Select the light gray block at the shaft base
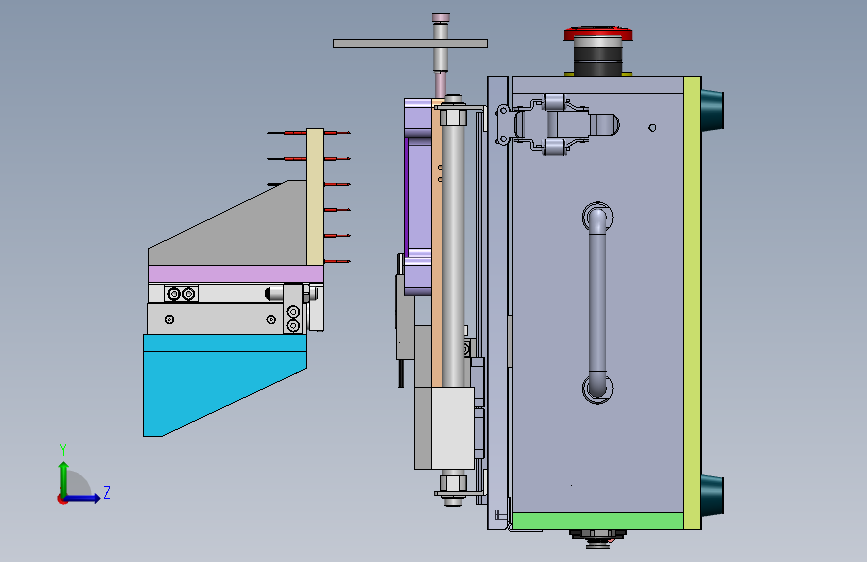 [452, 428]
